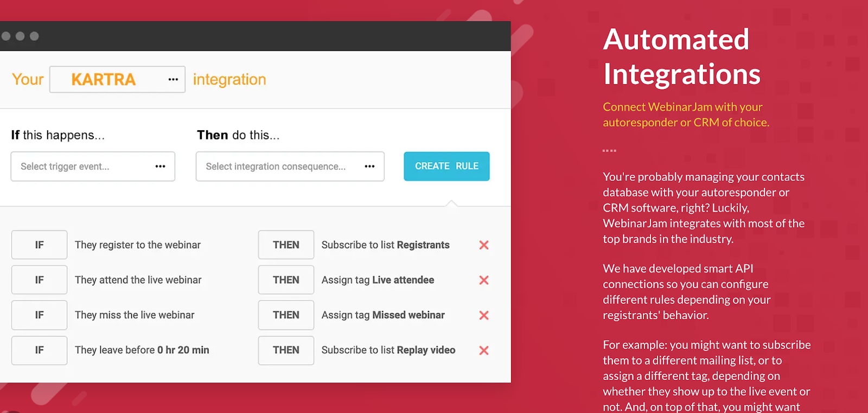This screenshot has width=868, height=413.
Task: Click the text Assign tag Live attendee
Action: tap(378, 280)
